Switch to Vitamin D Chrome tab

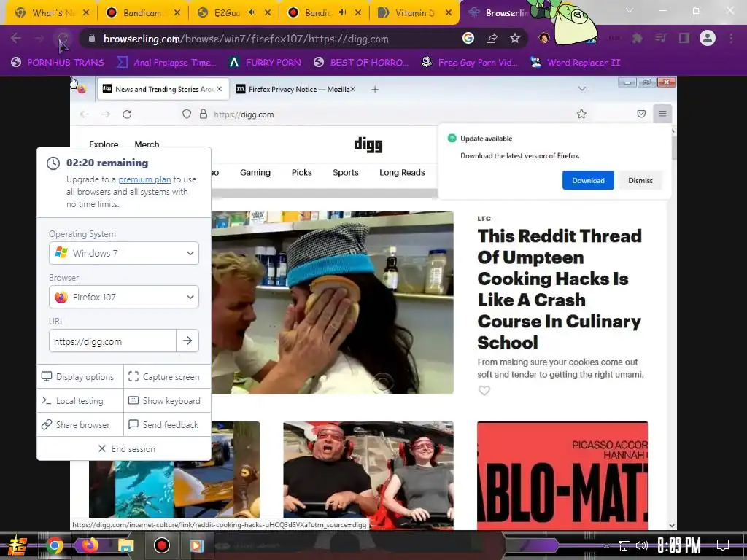coord(414,13)
